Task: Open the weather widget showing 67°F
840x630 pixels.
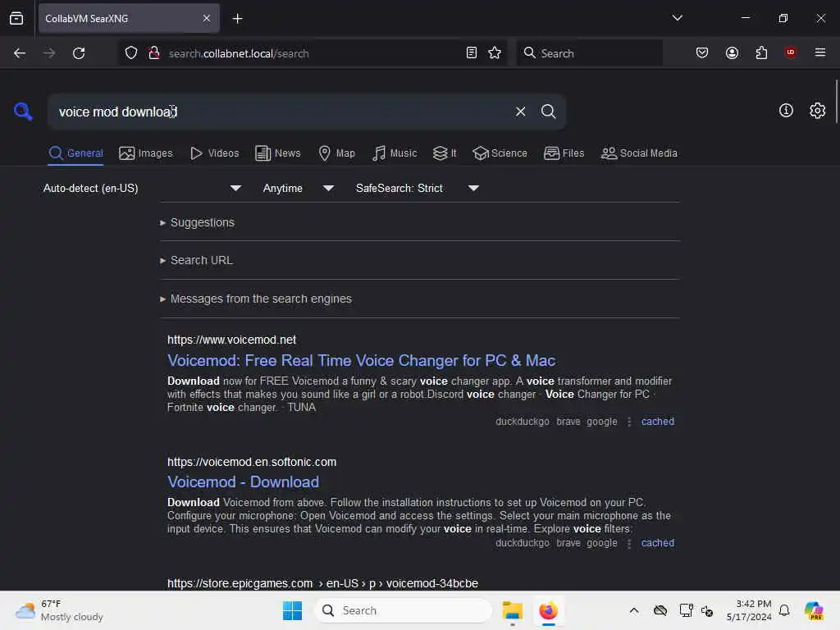Action: tap(59, 610)
